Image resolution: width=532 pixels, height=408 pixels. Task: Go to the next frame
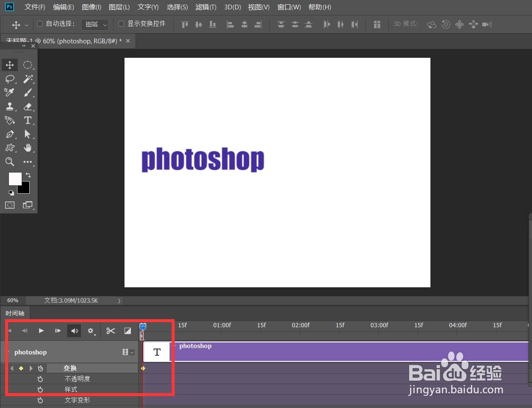coord(58,331)
